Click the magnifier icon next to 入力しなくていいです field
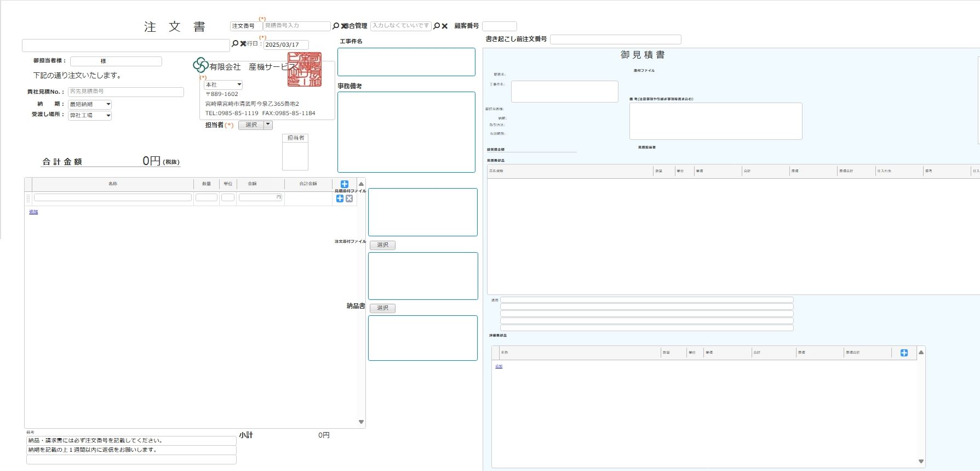Screen dimensions: 980x471 point(437,26)
